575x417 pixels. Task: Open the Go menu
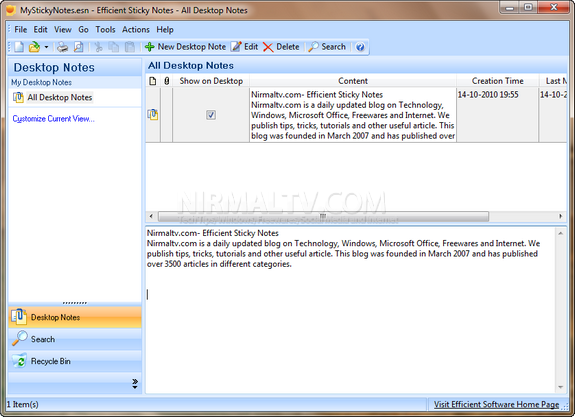pyautogui.click(x=83, y=30)
